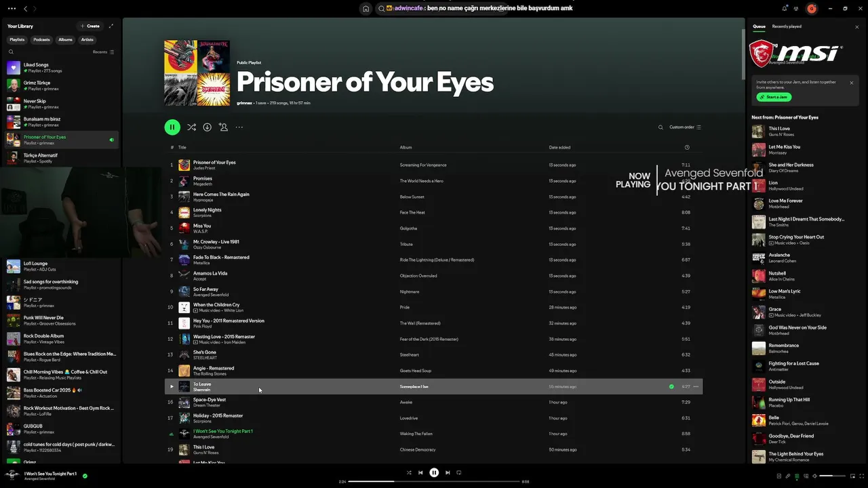Select Promises by Megadeth track row
Viewport: 868px width, 488px height.
click(434, 181)
